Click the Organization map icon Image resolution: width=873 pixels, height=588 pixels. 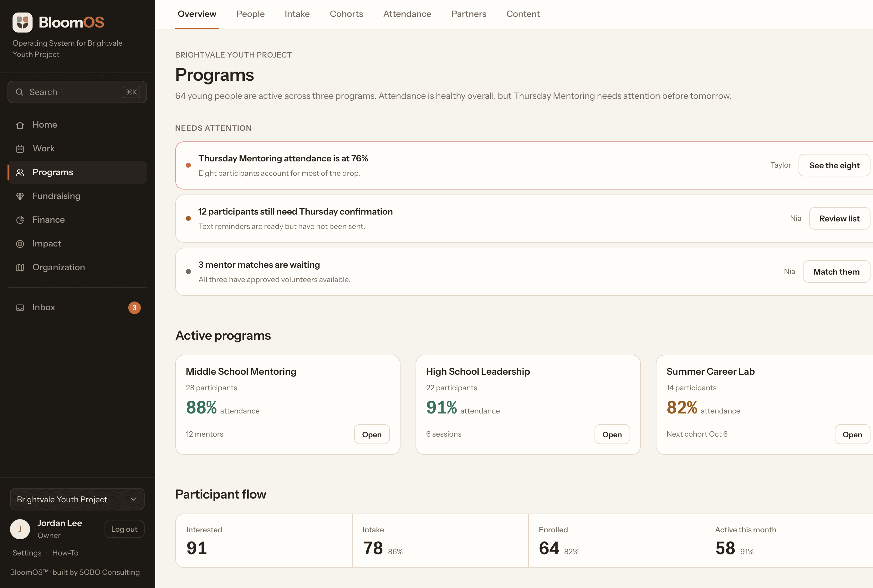point(20,268)
